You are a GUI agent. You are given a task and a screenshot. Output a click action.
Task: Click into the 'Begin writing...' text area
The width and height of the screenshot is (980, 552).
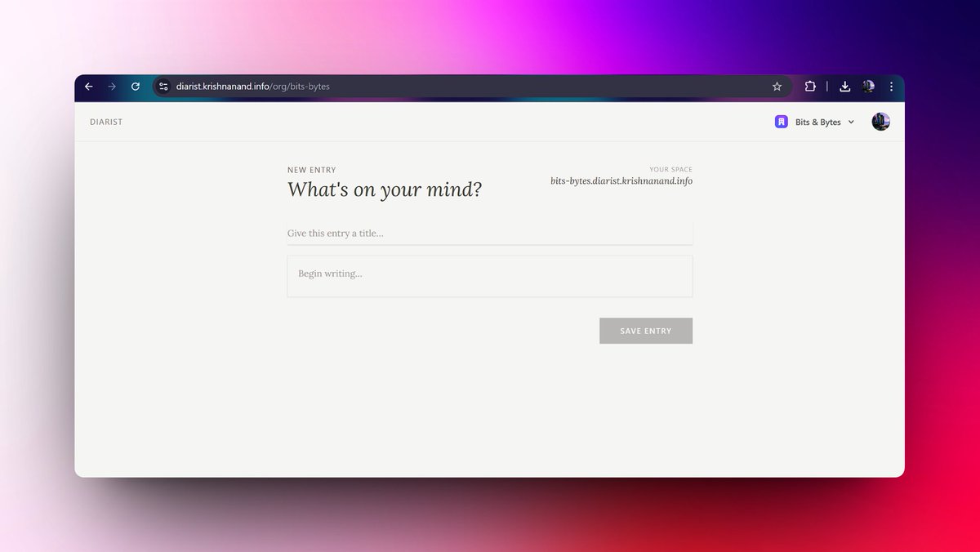click(x=490, y=276)
